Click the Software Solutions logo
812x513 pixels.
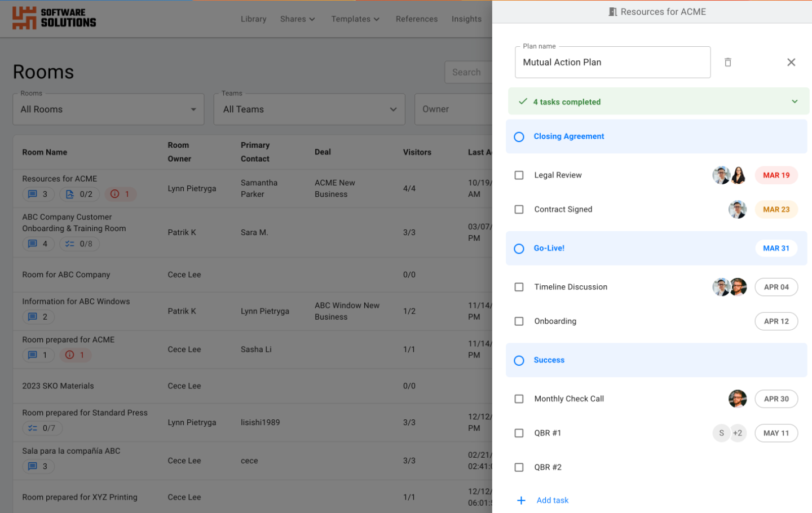pyautogui.click(x=54, y=19)
